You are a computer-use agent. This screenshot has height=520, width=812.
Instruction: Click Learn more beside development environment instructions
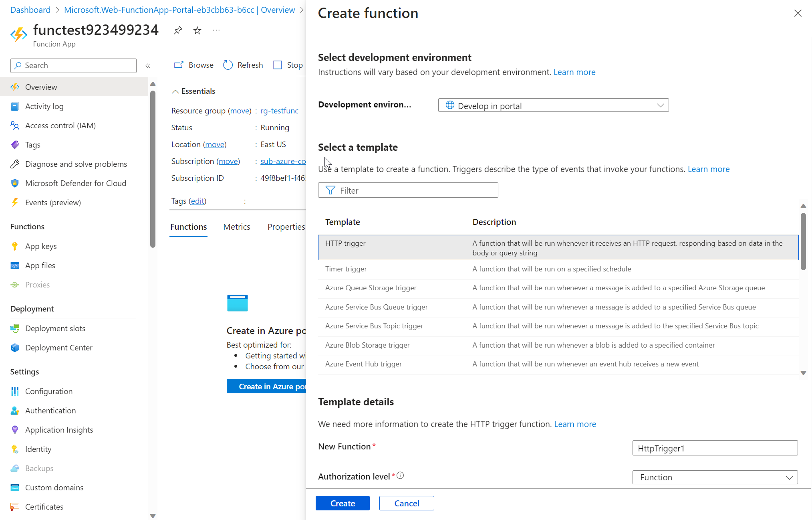pos(574,72)
